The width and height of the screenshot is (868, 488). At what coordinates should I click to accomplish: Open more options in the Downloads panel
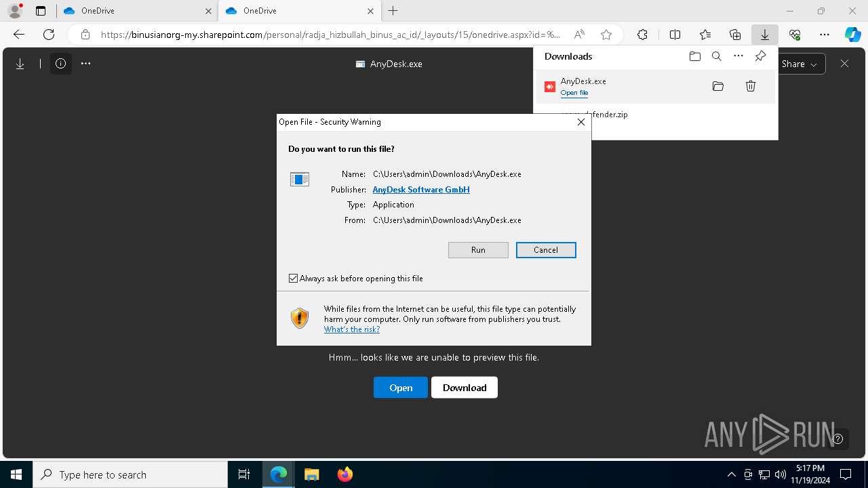738,56
